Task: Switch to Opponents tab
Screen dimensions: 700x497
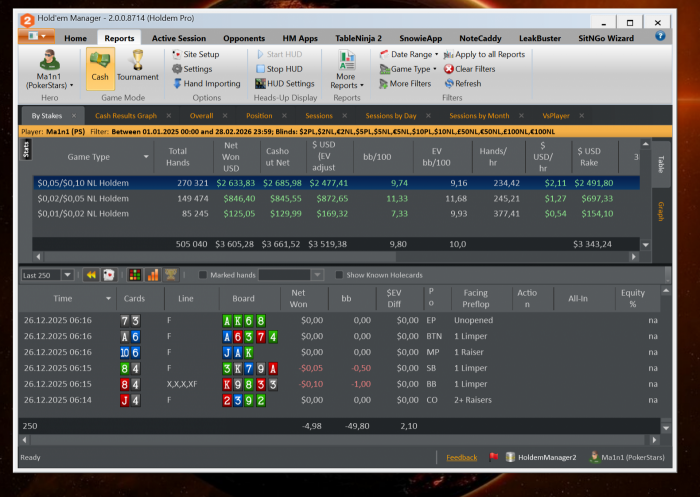Action: [x=244, y=38]
